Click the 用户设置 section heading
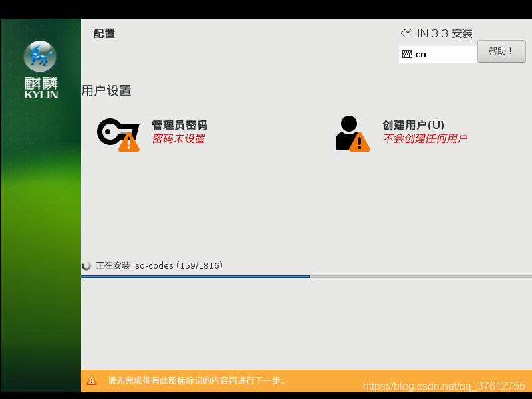The height and width of the screenshot is (399, 532). coord(106,90)
